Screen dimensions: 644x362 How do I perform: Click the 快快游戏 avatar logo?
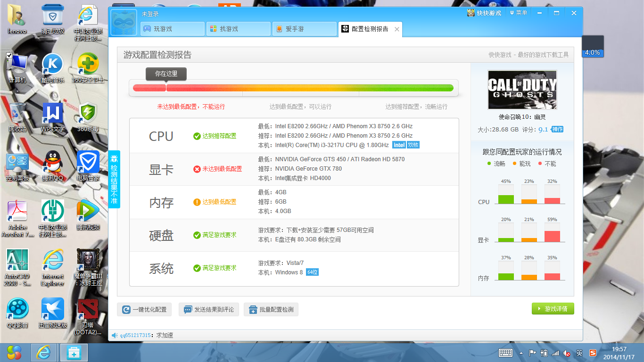click(124, 24)
